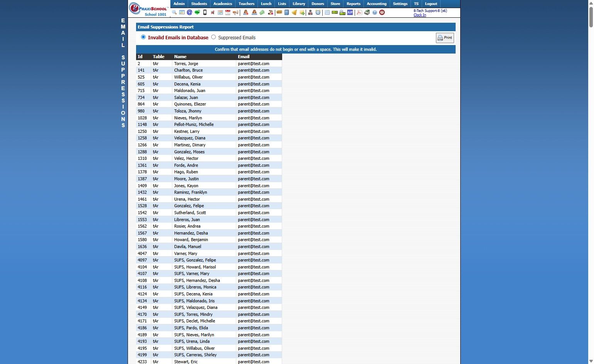Open the grid dashboard toolbar icon
This screenshot has width=594, height=364.
click(182, 12)
